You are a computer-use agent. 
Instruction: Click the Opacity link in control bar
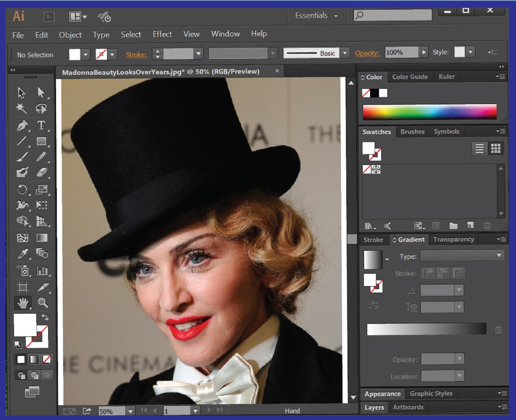(x=367, y=53)
